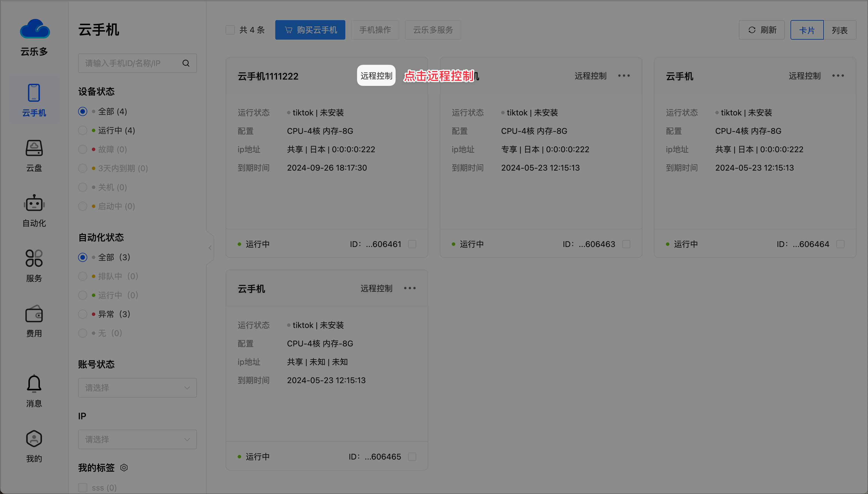The width and height of the screenshot is (868, 494).
Task: Select device status 全部 (4) radio
Action: [83, 111]
